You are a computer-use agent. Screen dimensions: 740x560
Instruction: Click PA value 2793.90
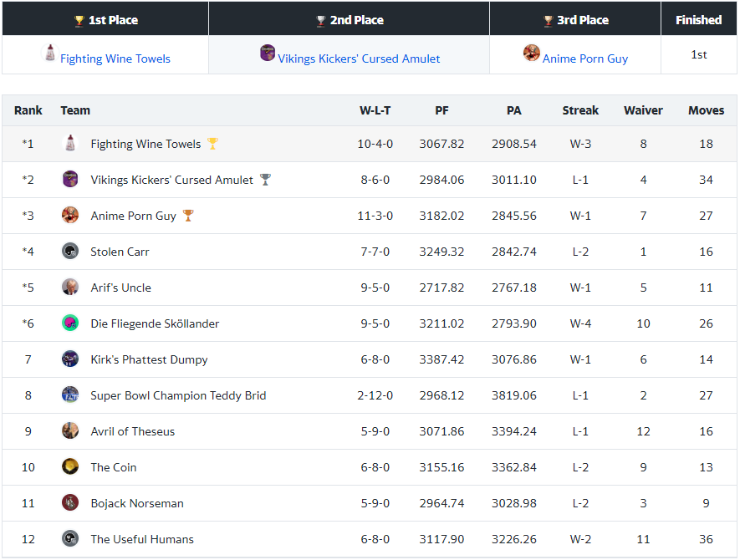514,323
